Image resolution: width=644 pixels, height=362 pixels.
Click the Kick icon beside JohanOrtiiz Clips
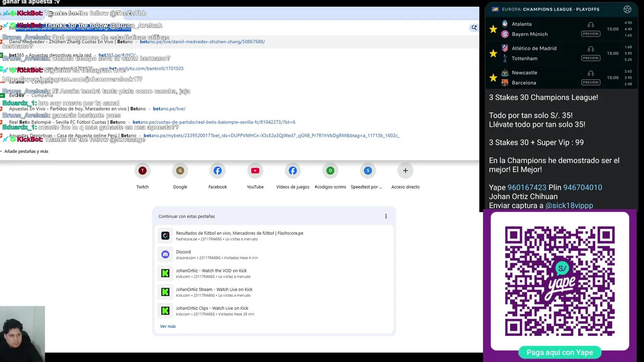pyautogui.click(x=165, y=311)
